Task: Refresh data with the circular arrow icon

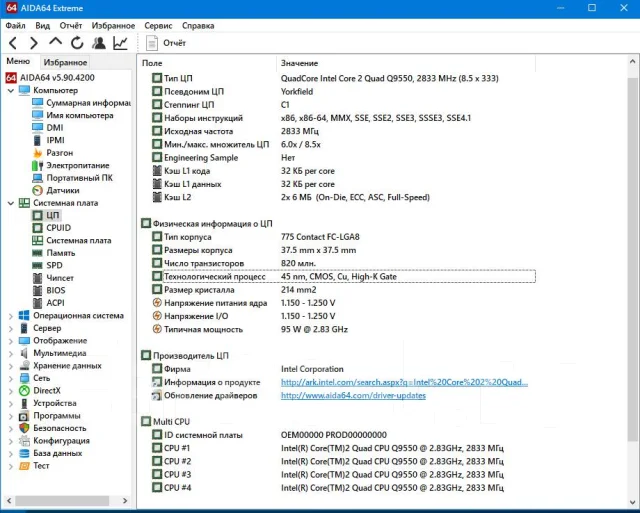Action: pyautogui.click(x=77, y=43)
